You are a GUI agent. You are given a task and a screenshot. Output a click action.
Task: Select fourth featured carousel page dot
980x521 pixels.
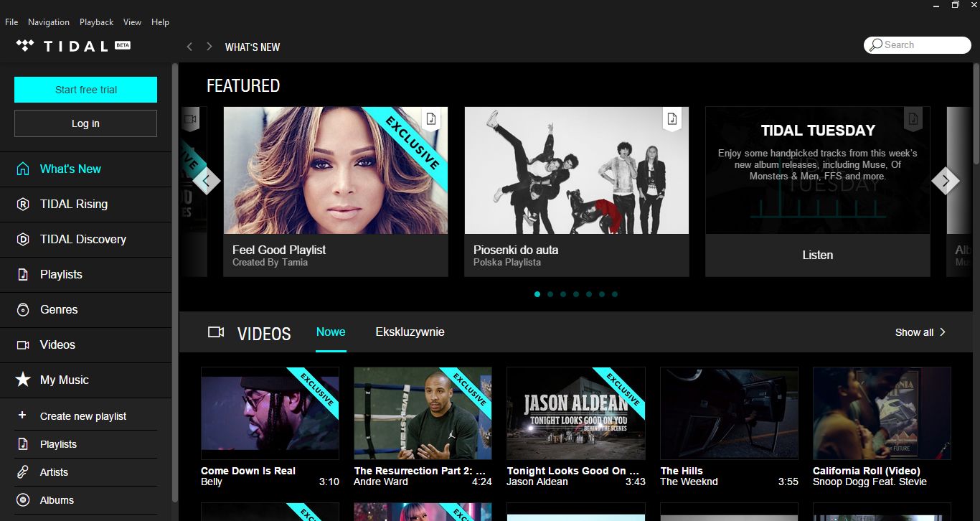(x=576, y=294)
